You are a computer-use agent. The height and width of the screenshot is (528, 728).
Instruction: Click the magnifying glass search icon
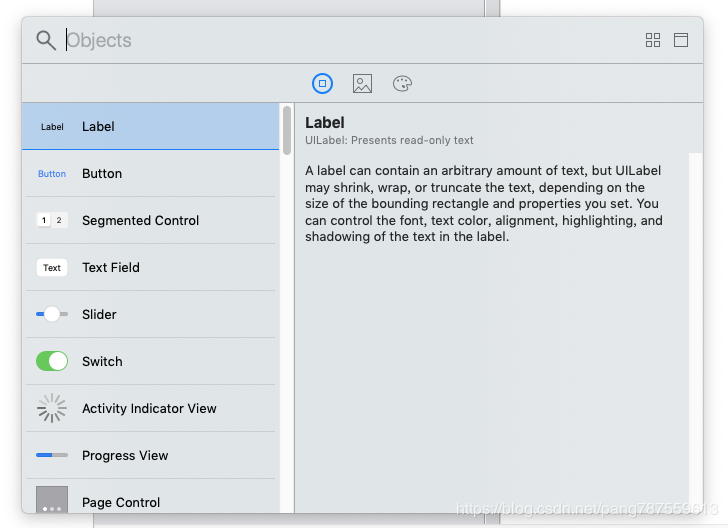46,40
